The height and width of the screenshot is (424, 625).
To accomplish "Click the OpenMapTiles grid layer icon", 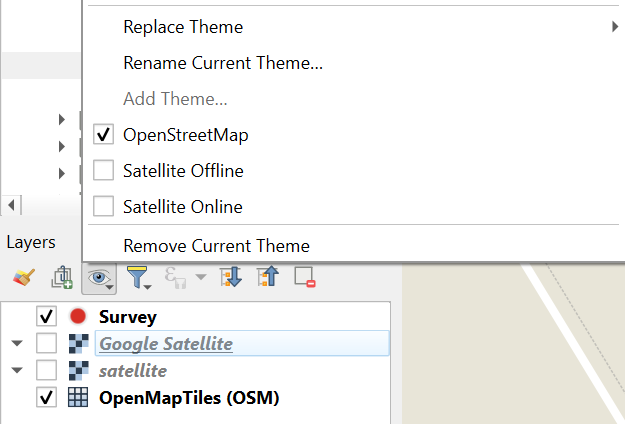I will 78,398.
